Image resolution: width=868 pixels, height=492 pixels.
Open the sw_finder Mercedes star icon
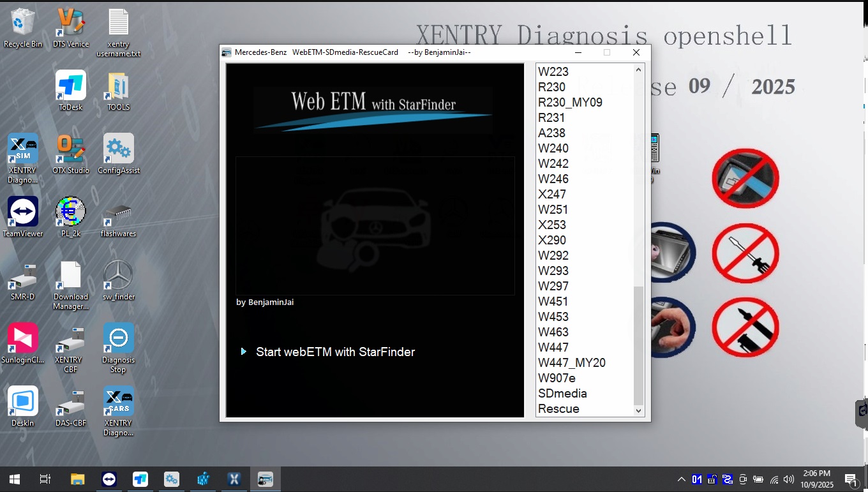pos(118,276)
